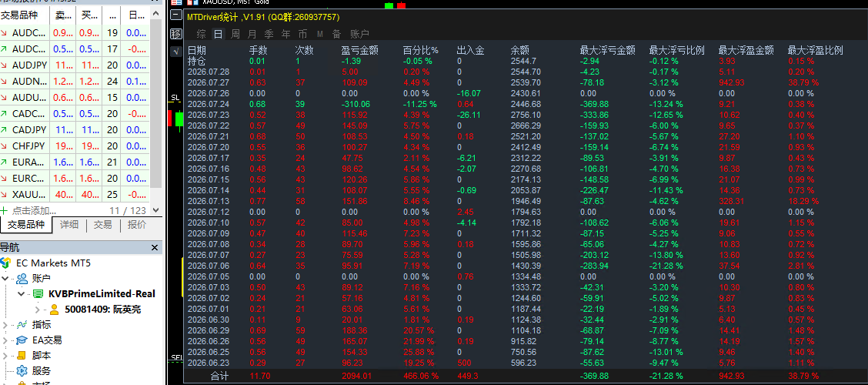
Task: Minimize the MTDriver statistics panel with dash button
Action: [x=175, y=16]
